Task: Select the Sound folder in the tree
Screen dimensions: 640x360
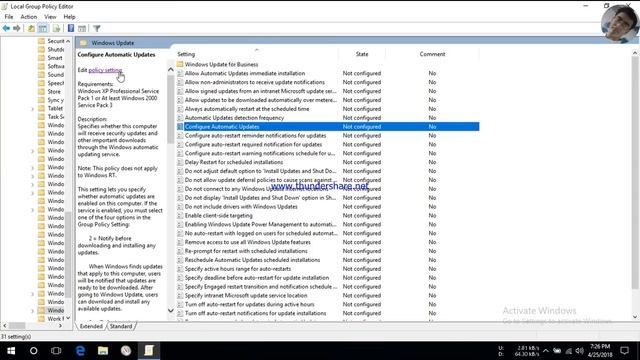Action: (56, 75)
